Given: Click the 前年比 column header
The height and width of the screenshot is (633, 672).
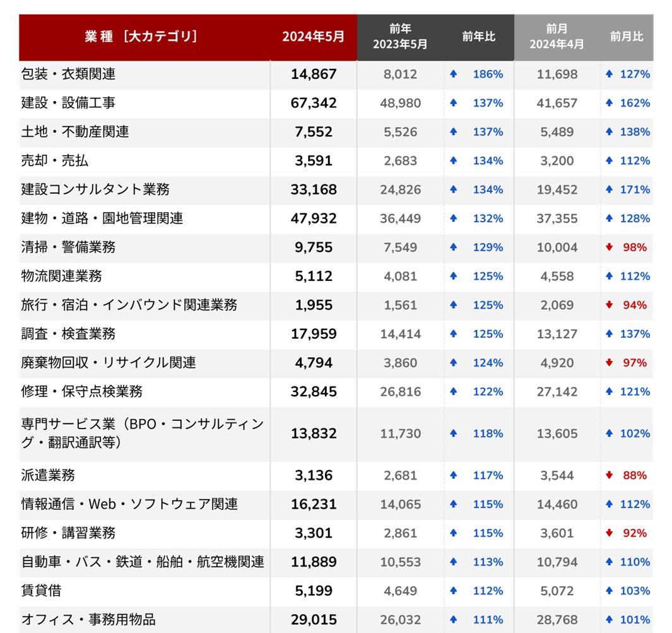Looking at the screenshot, I should (479, 37).
